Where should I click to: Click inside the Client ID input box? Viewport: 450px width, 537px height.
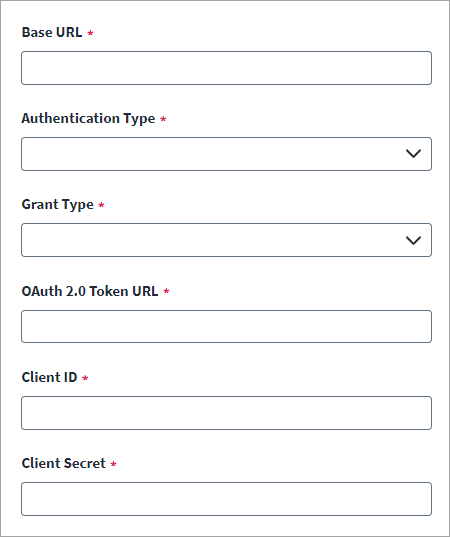(x=226, y=413)
